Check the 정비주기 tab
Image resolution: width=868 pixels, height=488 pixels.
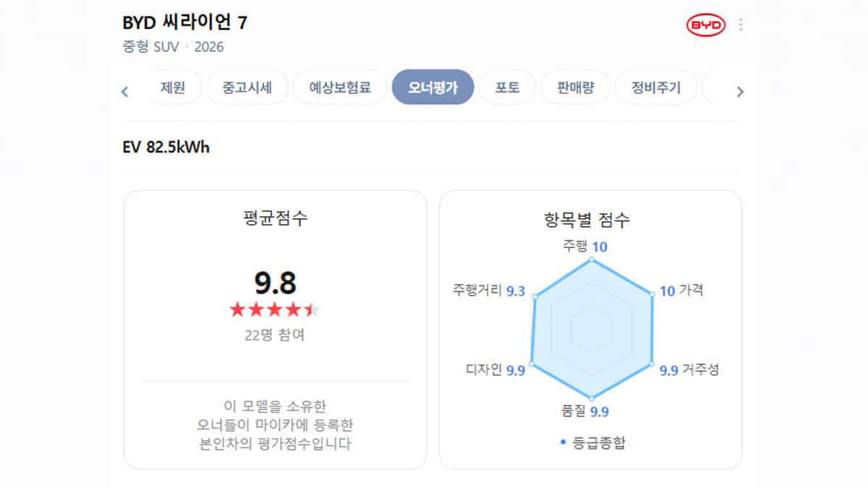click(x=655, y=87)
